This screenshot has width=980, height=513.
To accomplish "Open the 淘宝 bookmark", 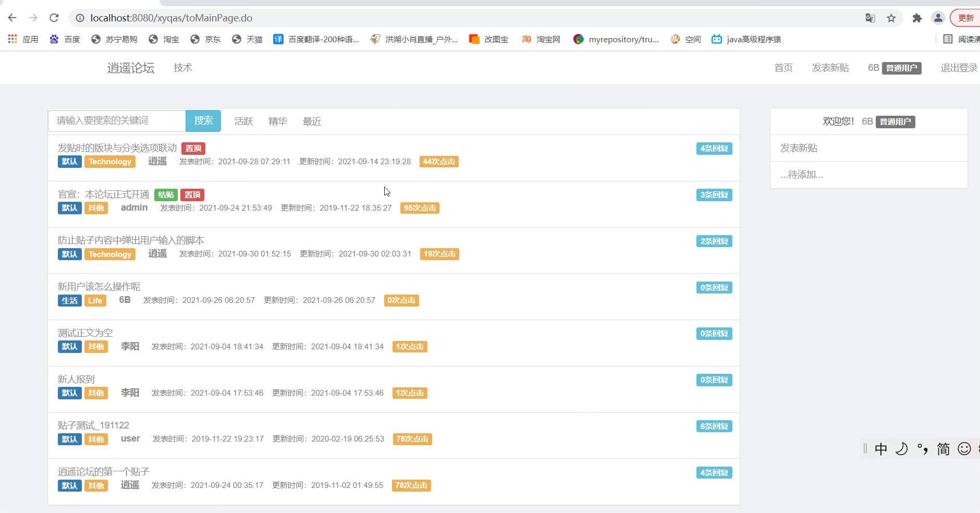I will click(164, 39).
